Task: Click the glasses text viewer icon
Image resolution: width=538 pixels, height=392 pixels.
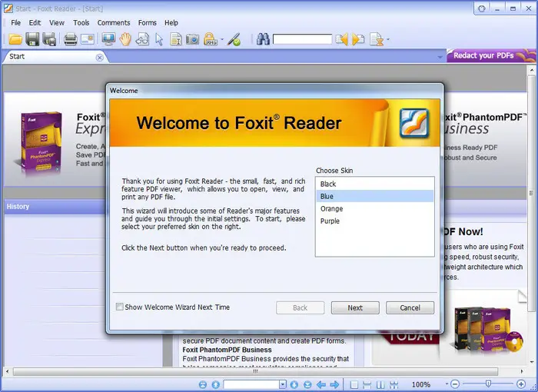Action: tap(142, 39)
